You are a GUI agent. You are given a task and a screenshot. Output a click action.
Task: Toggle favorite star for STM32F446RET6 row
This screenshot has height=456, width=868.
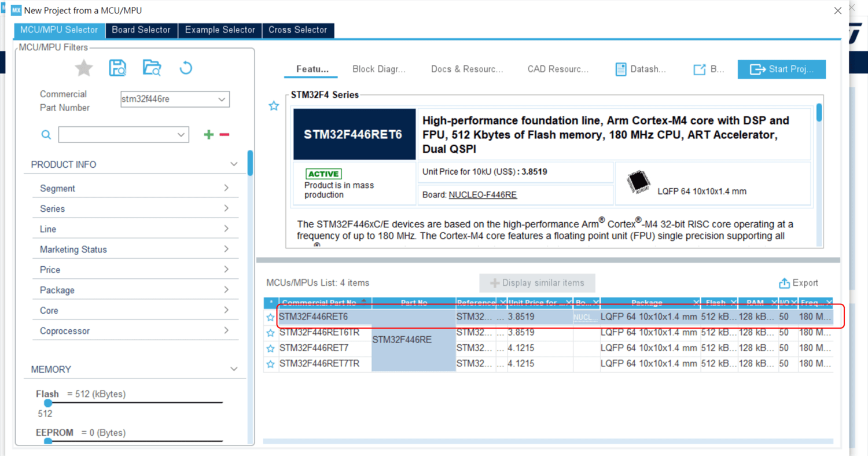click(x=270, y=317)
